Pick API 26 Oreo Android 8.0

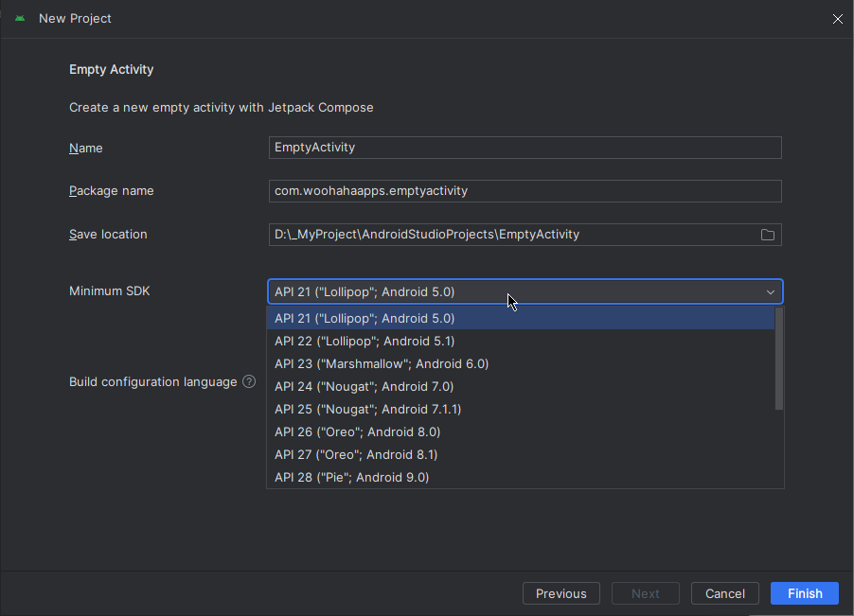click(520, 432)
